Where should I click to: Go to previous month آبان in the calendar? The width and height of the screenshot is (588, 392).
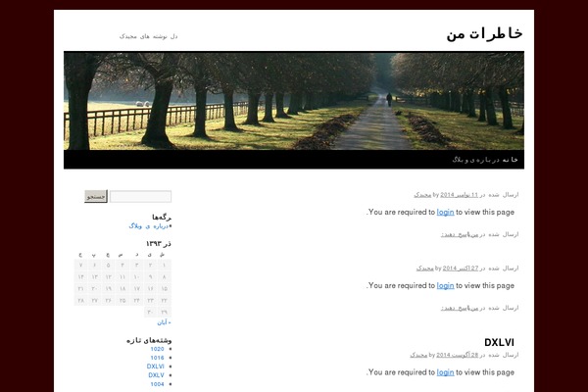tap(163, 321)
